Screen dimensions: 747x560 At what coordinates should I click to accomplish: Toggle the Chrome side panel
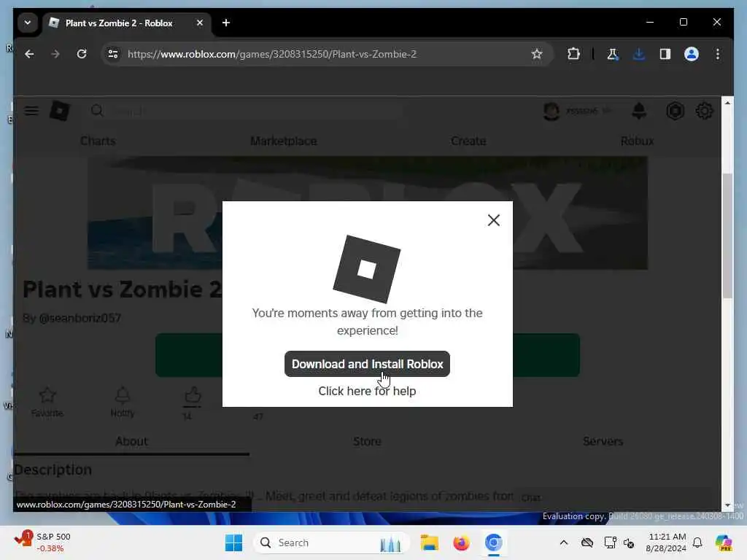pos(665,54)
